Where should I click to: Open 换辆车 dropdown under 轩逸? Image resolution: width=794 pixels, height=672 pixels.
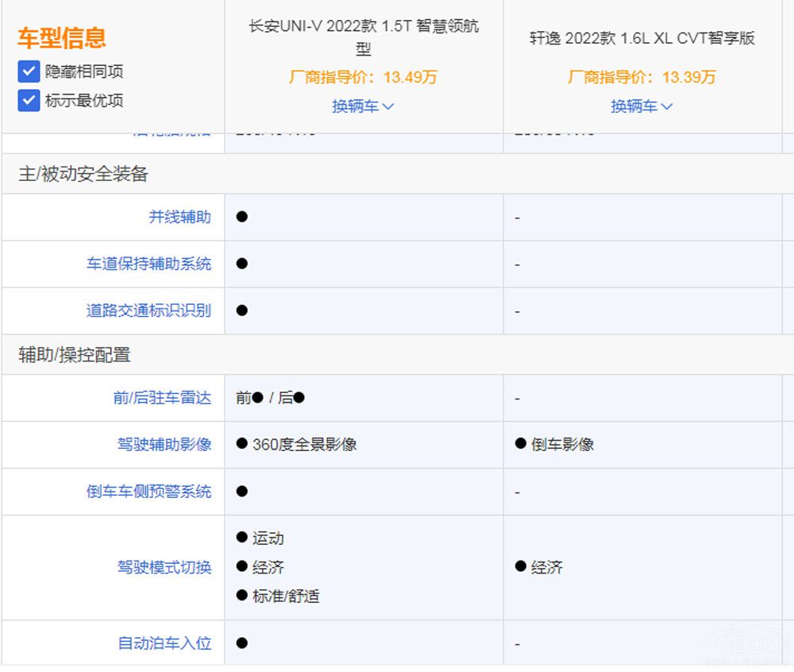click(642, 104)
